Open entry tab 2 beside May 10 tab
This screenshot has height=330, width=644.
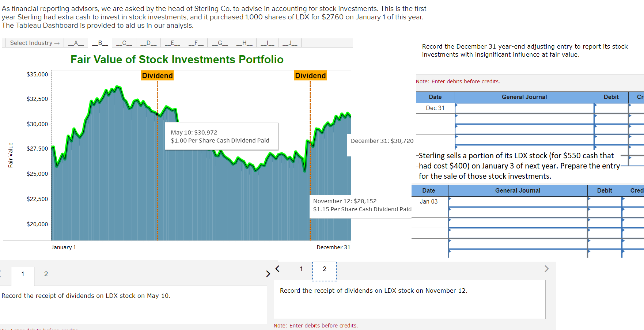(x=46, y=274)
